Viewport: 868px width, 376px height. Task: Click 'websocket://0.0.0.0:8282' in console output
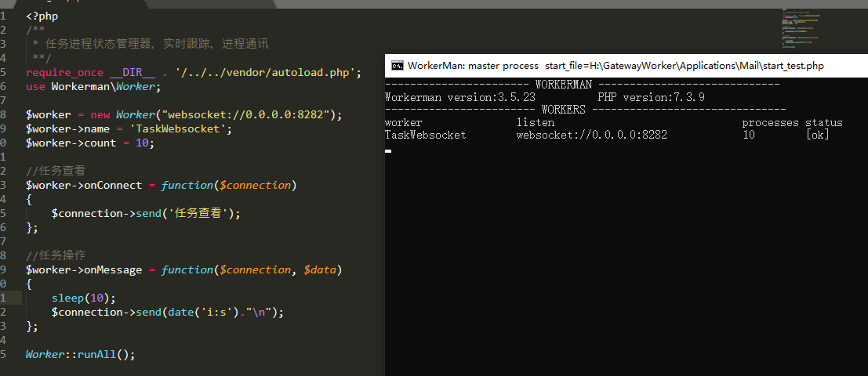(592, 135)
